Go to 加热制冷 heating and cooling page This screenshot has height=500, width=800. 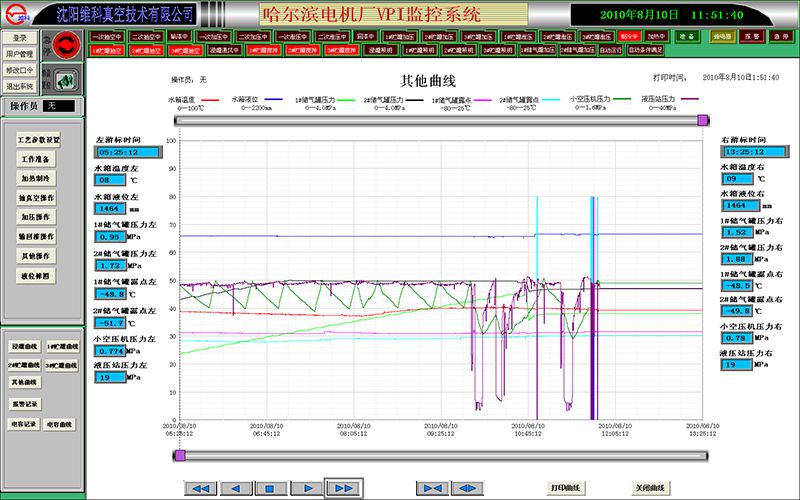click(x=38, y=178)
